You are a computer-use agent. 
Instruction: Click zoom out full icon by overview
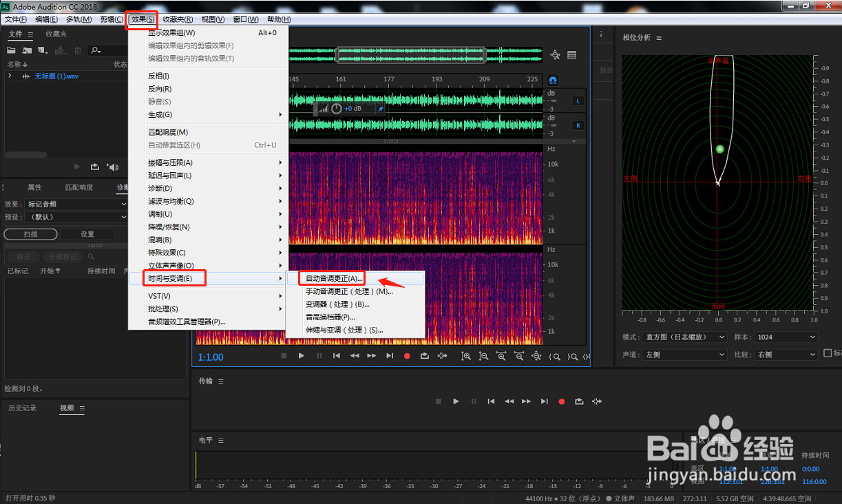555,55
